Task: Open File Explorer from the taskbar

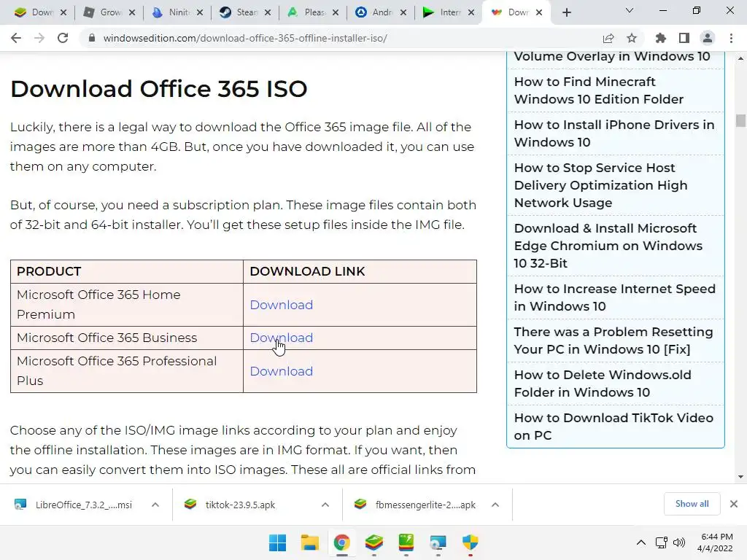Action: point(309,542)
